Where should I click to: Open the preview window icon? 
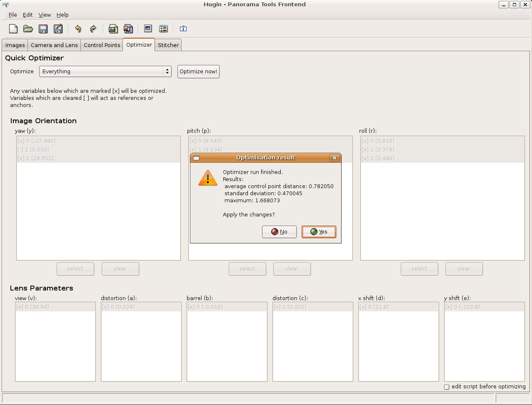(x=148, y=29)
